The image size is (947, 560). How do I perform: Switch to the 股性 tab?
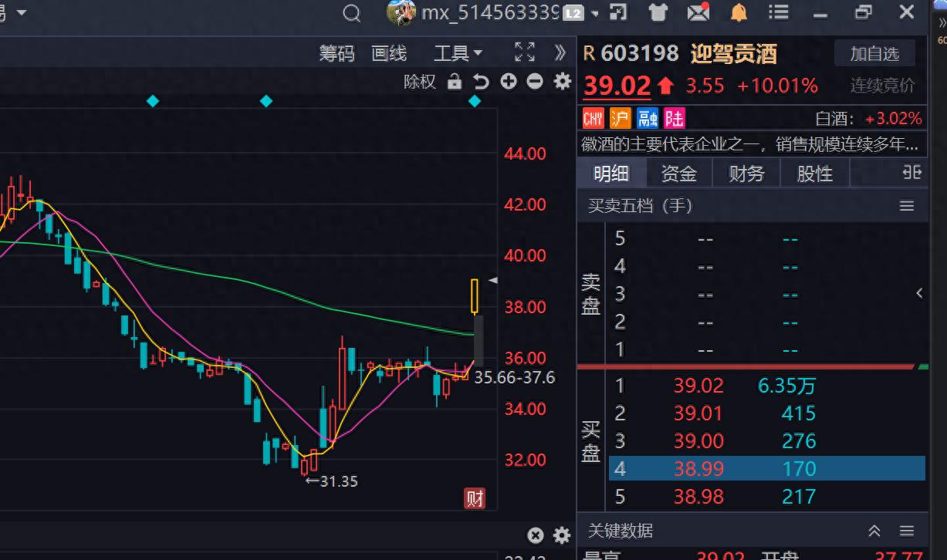(814, 174)
